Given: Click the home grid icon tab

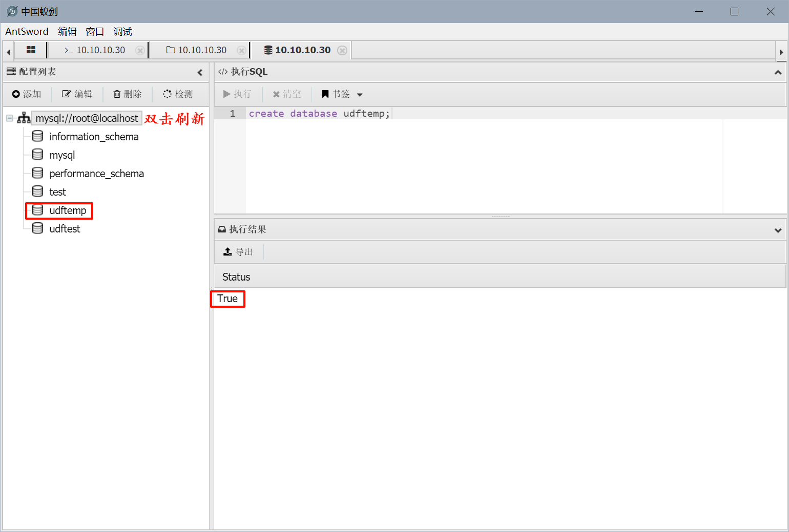Looking at the screenshot, I should pos(31,50).
